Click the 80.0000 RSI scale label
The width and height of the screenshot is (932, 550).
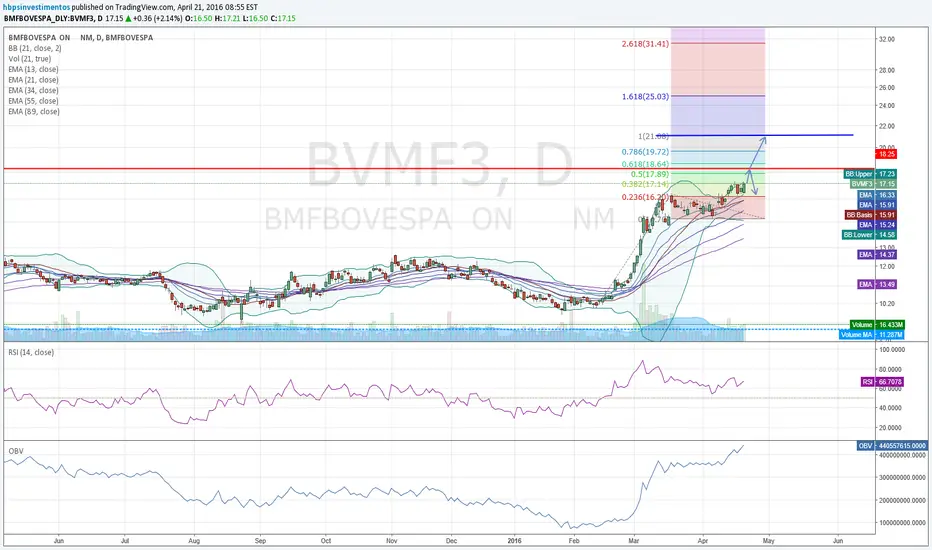tap(892, 369)
